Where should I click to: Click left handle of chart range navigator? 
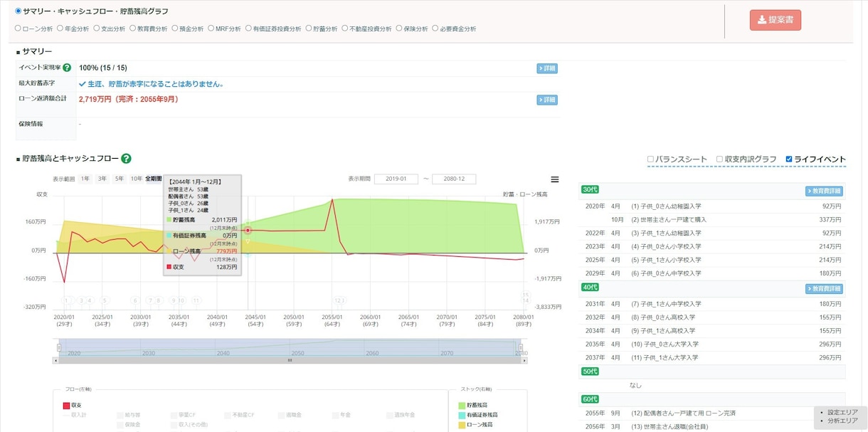59,348
